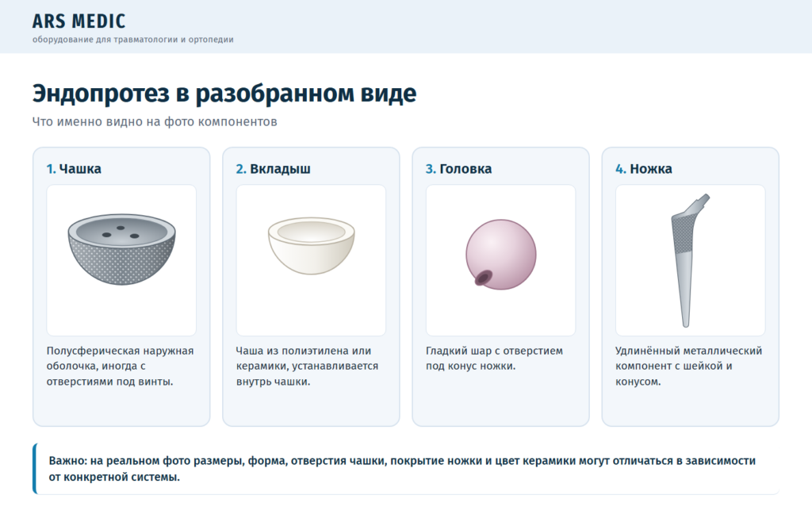The height and width of the screenshot is (522, 812).
Task: Click the '4. Ножка' card heading
Action: (x=644, y=169)
